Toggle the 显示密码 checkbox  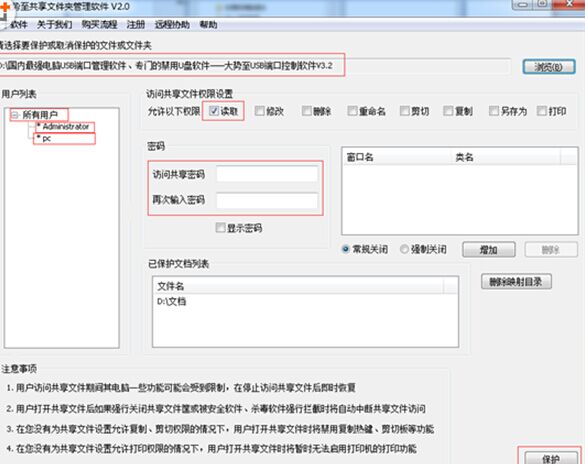pyautogui.click(x=220, y=228)
